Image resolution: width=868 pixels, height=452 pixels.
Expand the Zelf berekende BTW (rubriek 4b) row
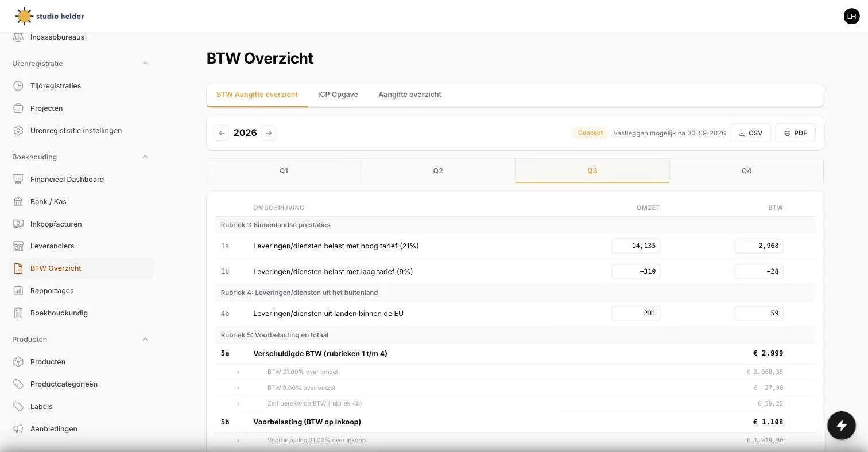tap(238, 404)
